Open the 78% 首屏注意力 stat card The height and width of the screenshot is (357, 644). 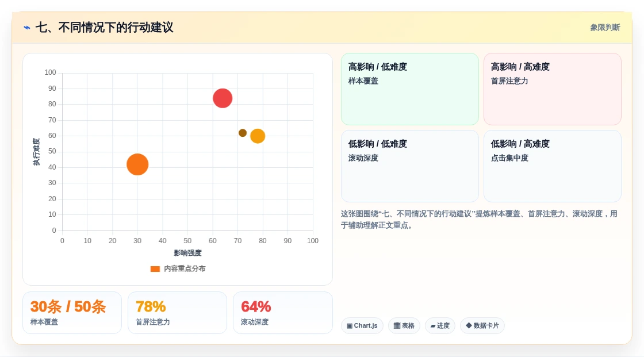(x=178, y=313)
